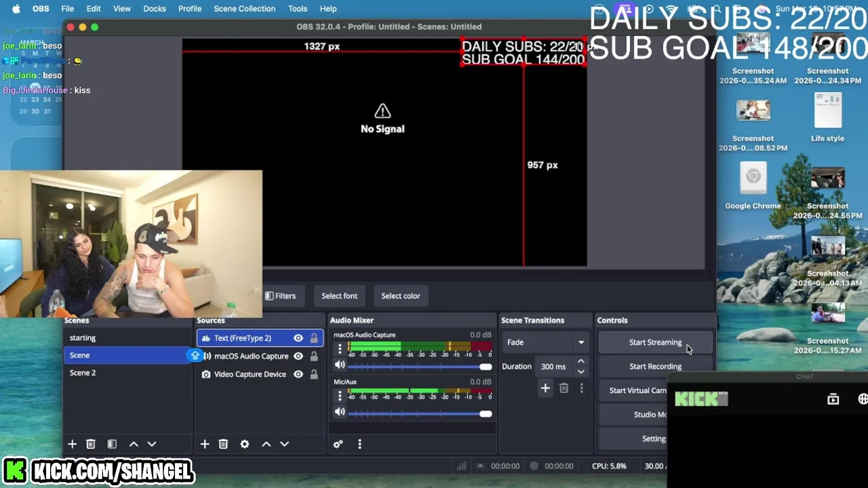Open Audio Mixer three-dot menu at bottom
868x488 pixels.
point(359,444)
